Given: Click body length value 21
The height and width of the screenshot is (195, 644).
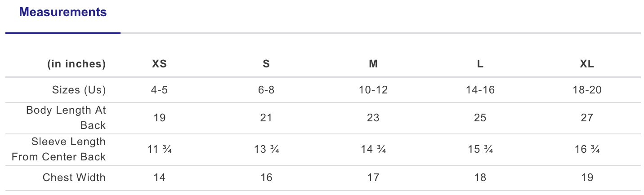Looking at the screenshot, I should (x=266, y=118).
